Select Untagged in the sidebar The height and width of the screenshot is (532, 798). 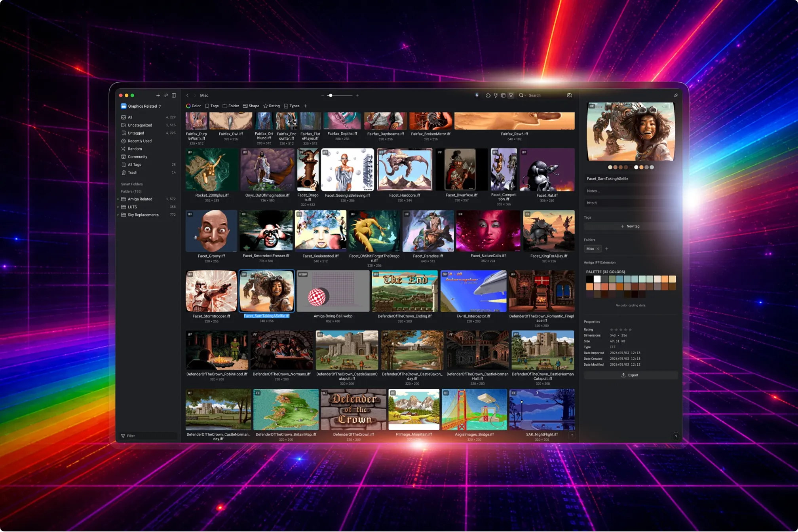click(148, 133)
